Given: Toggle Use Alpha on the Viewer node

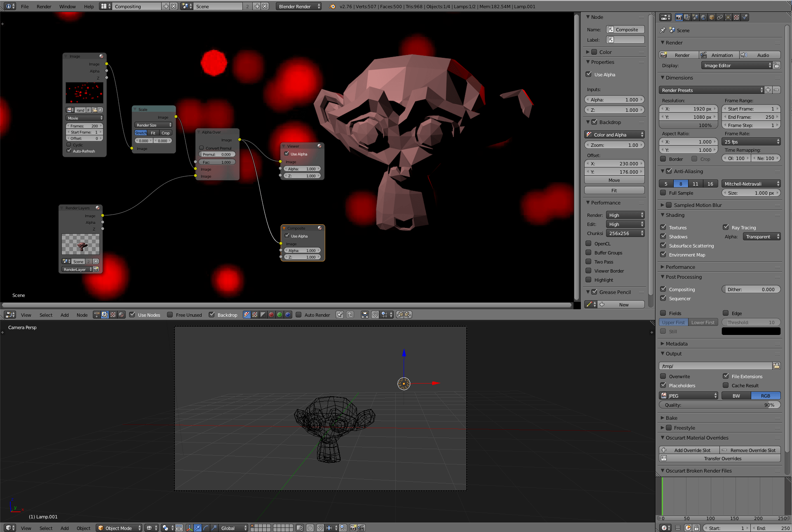Looking at the screenshot, I should [287, 154].
